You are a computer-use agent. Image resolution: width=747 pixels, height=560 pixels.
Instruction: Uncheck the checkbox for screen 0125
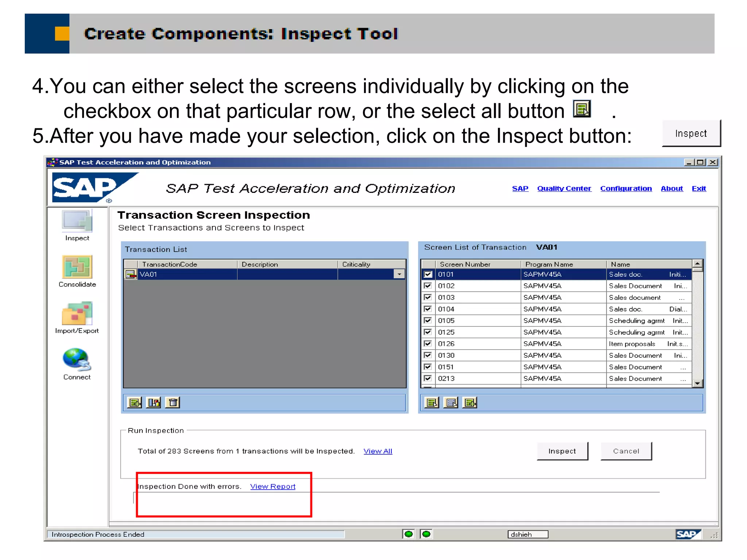point(428,332)
